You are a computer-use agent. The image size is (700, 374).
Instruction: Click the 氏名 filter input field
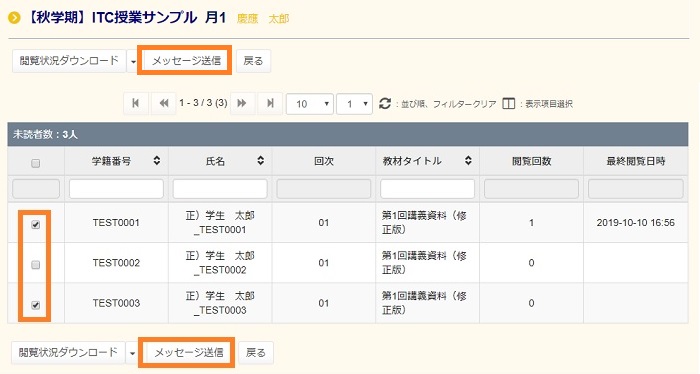pos(220,189)
